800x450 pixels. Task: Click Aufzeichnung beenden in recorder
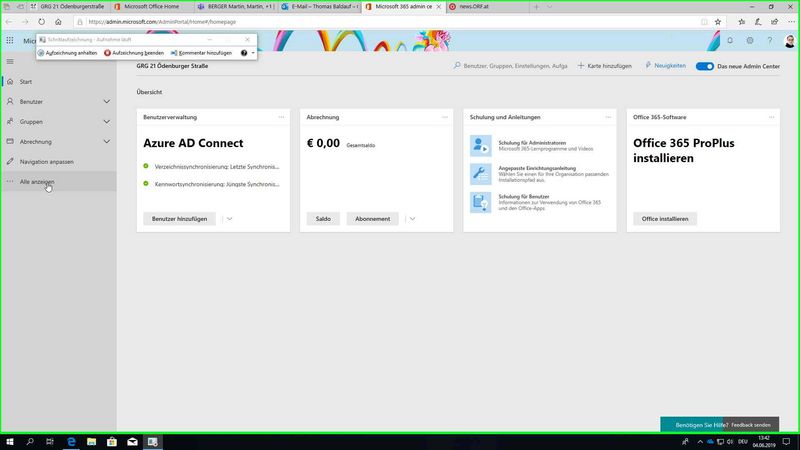(134, 53)
